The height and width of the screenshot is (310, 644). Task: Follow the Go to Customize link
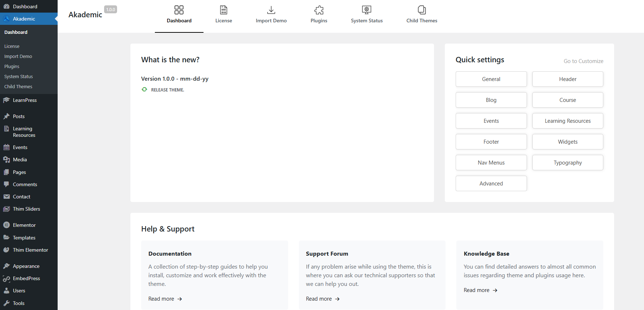click(583, 61)
